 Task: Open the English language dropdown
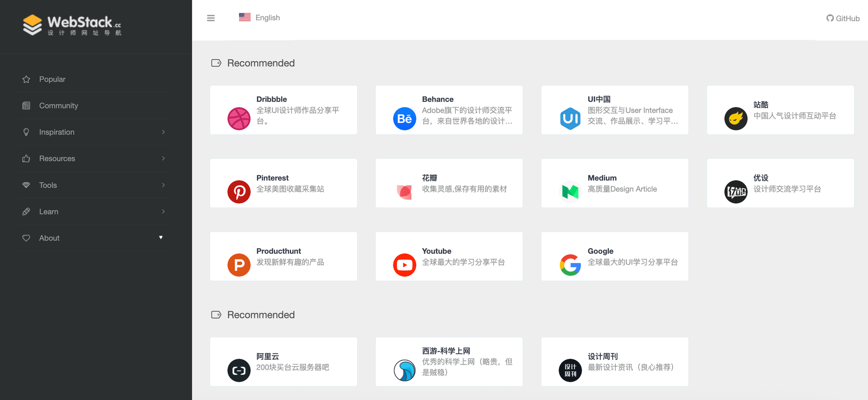(259, 18)
